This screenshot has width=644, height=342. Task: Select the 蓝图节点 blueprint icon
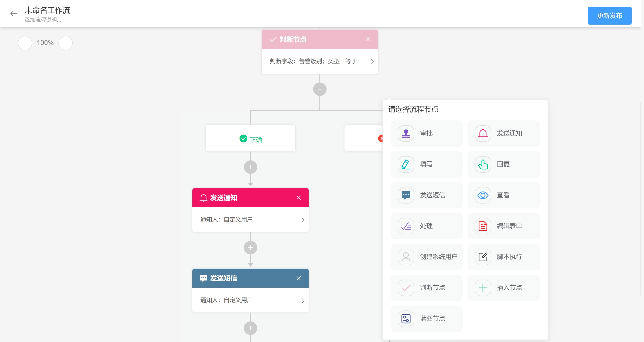click(x=406, y=319)
